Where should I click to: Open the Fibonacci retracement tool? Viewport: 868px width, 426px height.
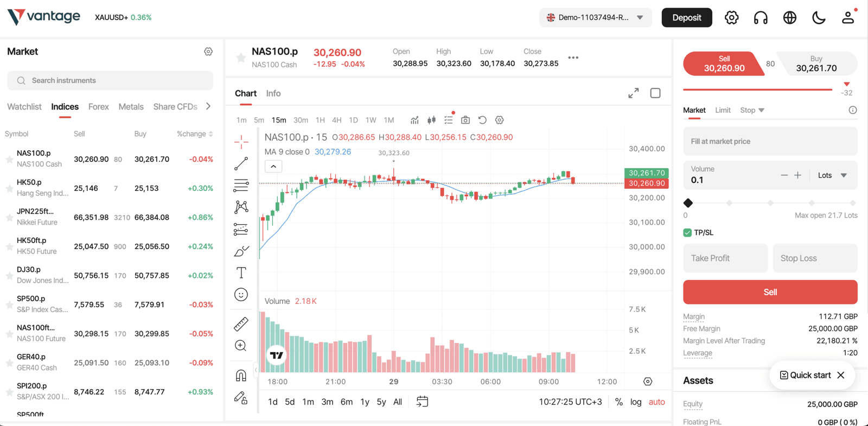[241, 185]
